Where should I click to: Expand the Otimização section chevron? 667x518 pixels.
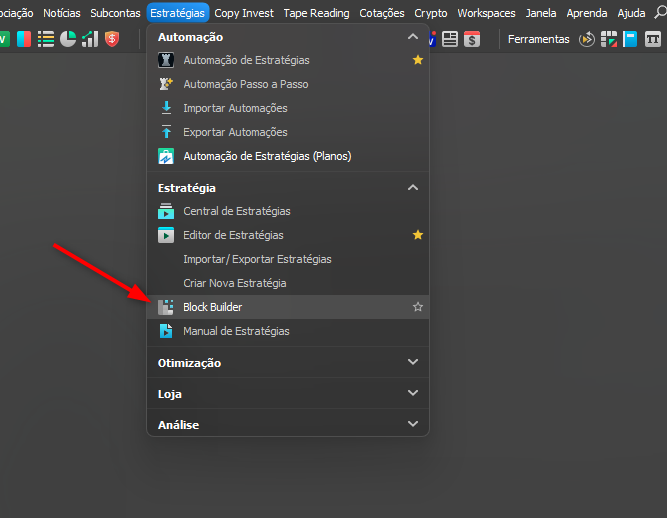(x=413, y=362)
